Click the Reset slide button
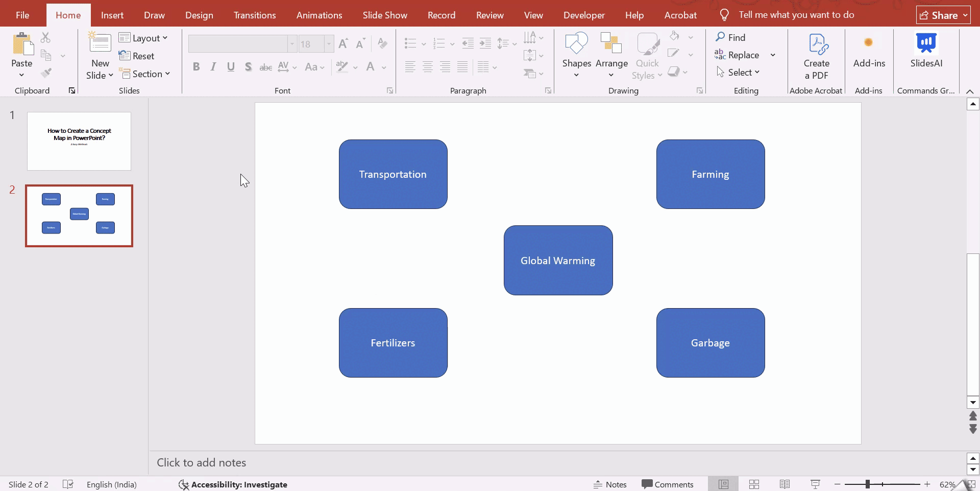The height and width of the screenshot is (491, 980). click(137, 56)
